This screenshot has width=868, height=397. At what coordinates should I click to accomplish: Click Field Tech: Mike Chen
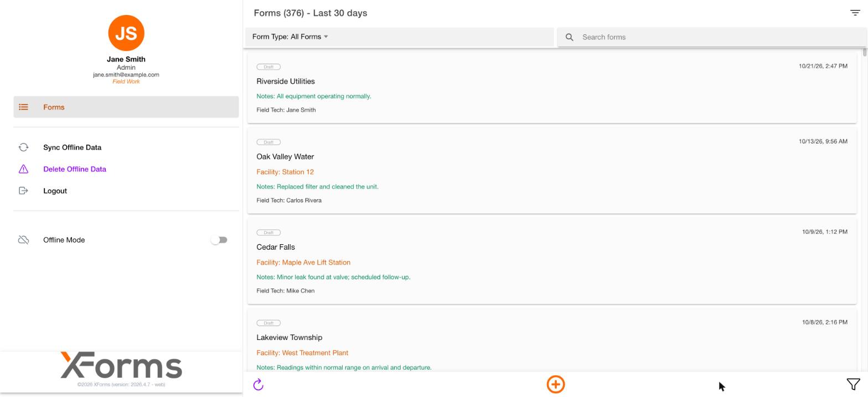pos(286,291)
